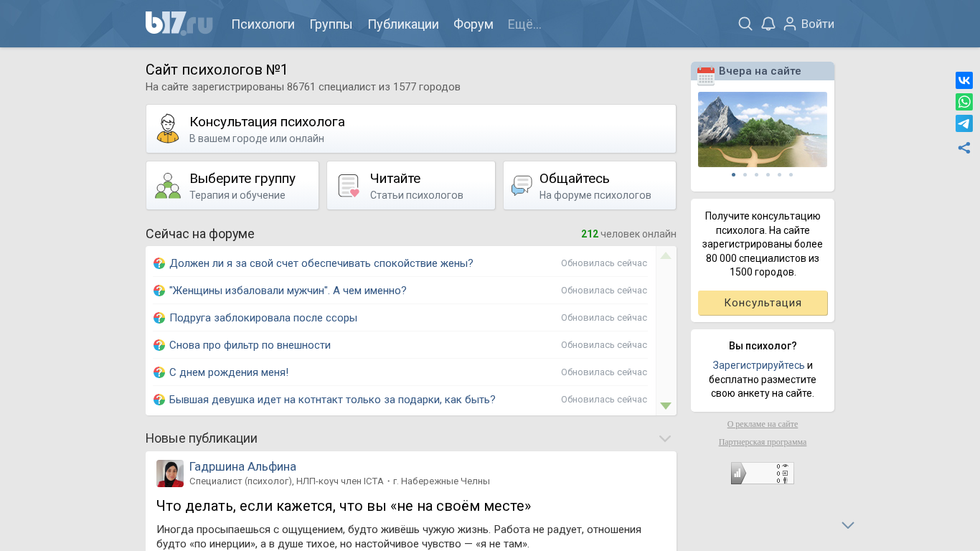Select third carousel dot under image
Image resolution: width=980 pixels, height=551 pixels.
coord(756,174)
